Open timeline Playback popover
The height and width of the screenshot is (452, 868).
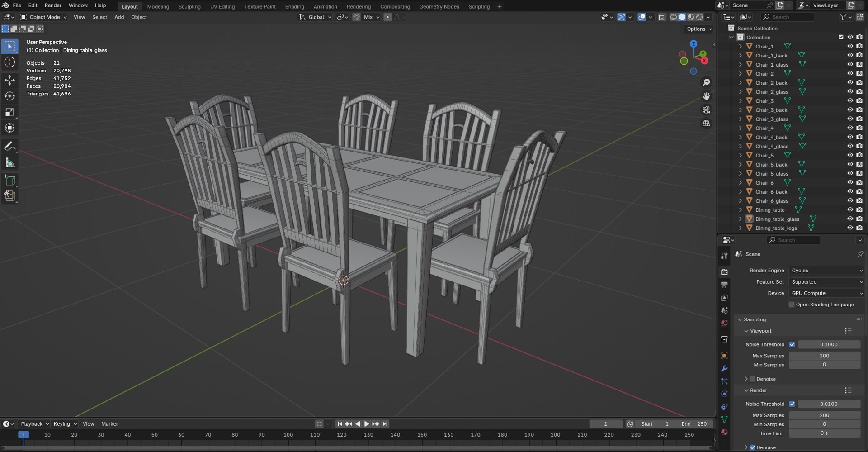click(x=34, y=424)
